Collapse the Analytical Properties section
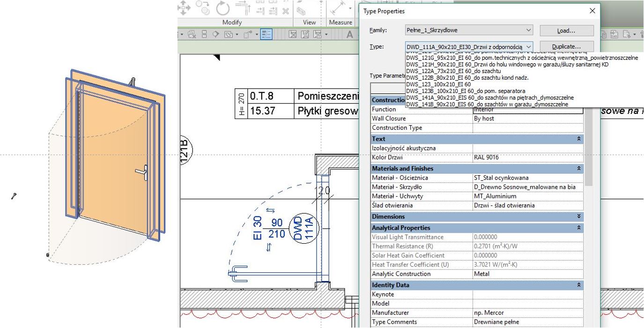The image size is (644, 328). pyautogui.click(x=579, y=228)
